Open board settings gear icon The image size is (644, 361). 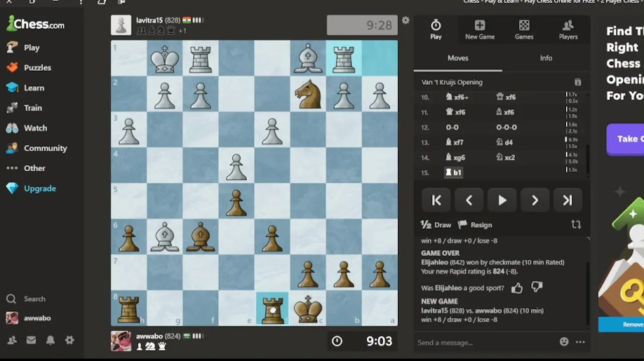tap(405, 20)
